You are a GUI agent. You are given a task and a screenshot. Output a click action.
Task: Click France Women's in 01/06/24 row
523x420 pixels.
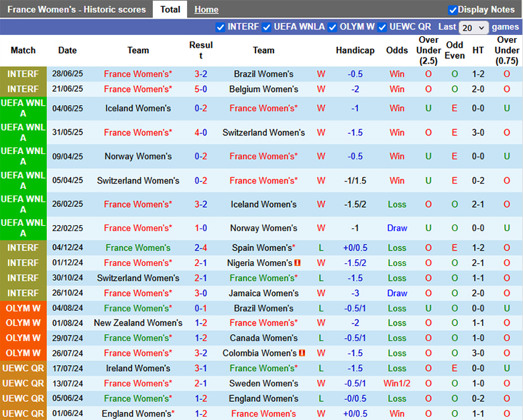[x=264, y=414]
